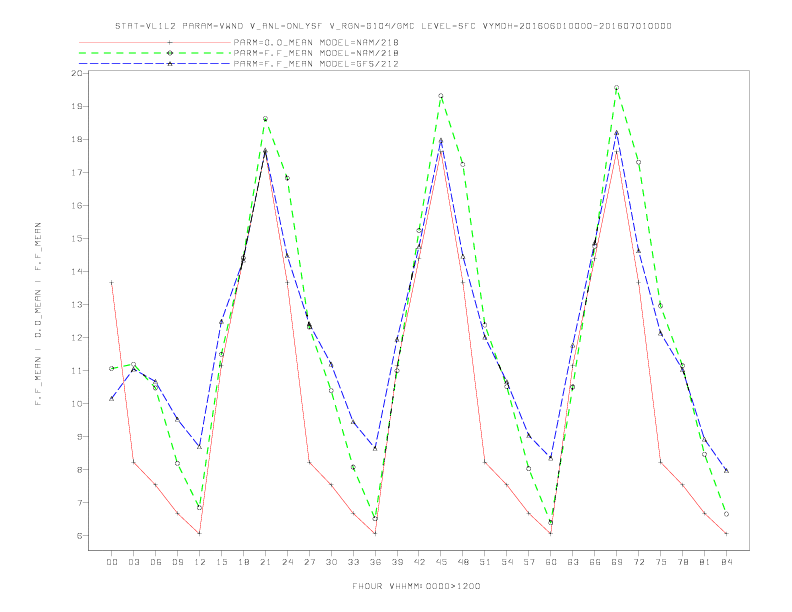Image resolution: width=792 pixels, height=612 pixels.
Task: Click y-axis tick label 7
Action: [80, 503]
